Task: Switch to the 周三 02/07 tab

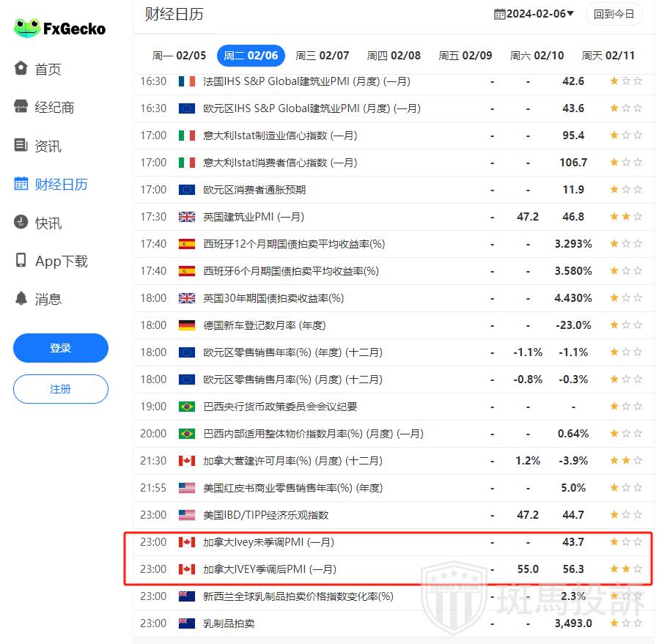Action: click(322, 56)
